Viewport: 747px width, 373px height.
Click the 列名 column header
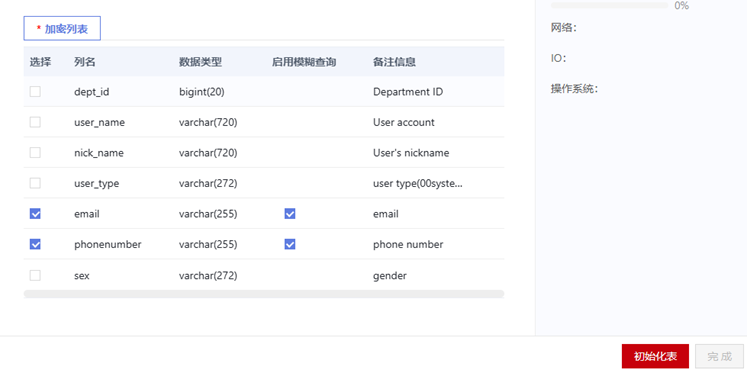pyautogui.click(x=85, y=62)
